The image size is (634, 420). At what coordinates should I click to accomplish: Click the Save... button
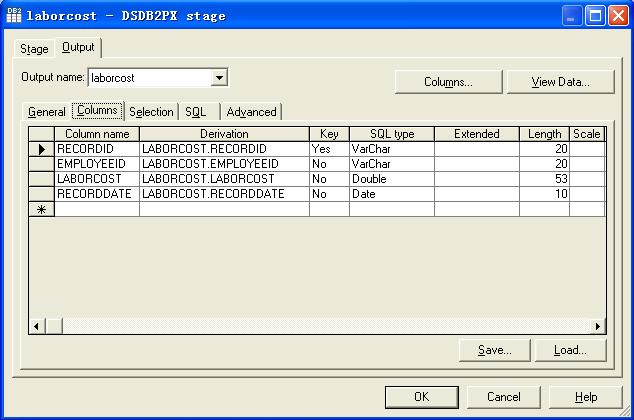coord(495,350)
